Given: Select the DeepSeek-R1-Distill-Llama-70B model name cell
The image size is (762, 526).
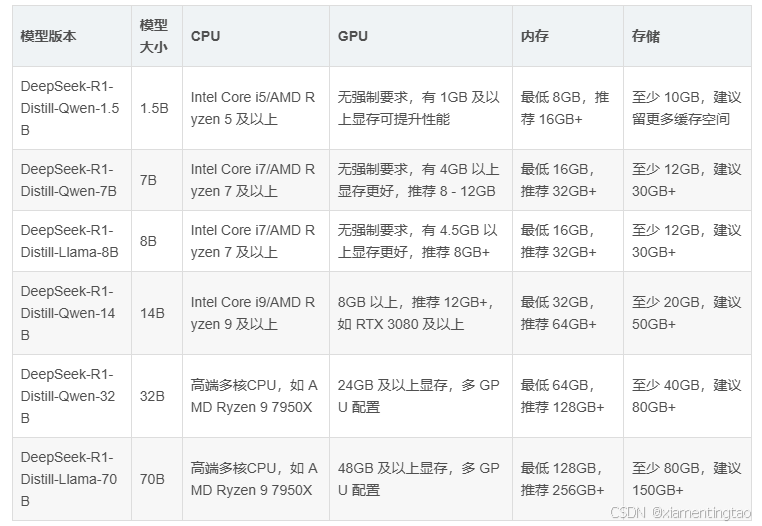Looking at the screenshot, I should (x=72, y=479).
